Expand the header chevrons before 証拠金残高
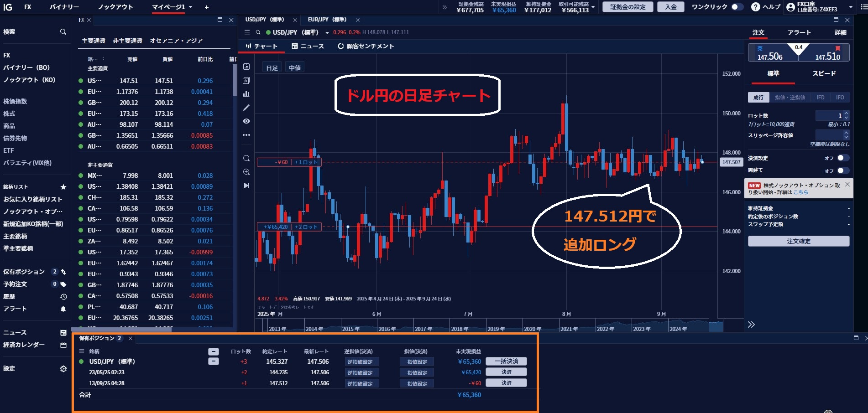The image size is (868, 413). (x=445, y=7)
